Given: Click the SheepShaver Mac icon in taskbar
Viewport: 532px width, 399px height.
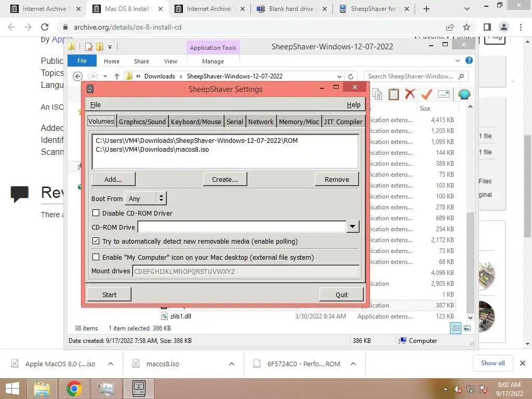Looking at the screenshot, I should click(138, 389).
